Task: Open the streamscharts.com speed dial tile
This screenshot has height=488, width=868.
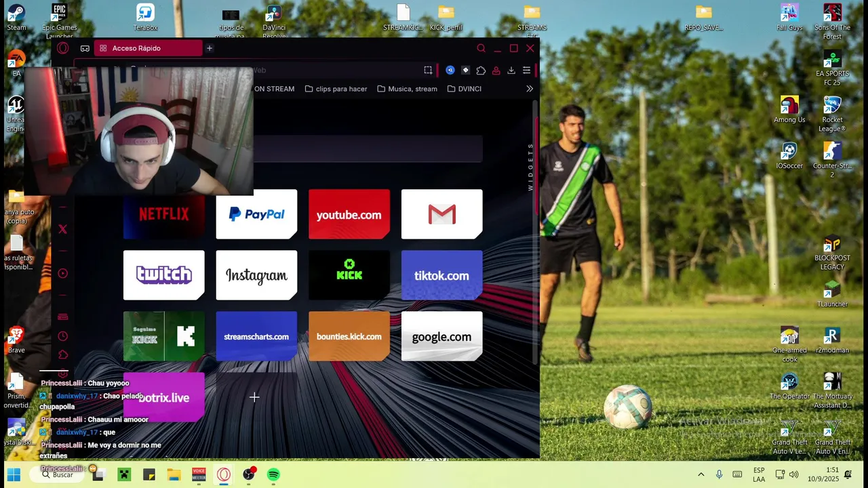Action: [256, 336]
